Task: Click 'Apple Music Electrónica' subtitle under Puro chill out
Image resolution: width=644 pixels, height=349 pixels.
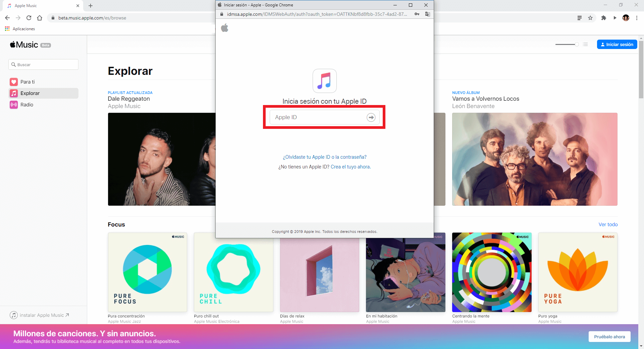Action: coord(217,321)
